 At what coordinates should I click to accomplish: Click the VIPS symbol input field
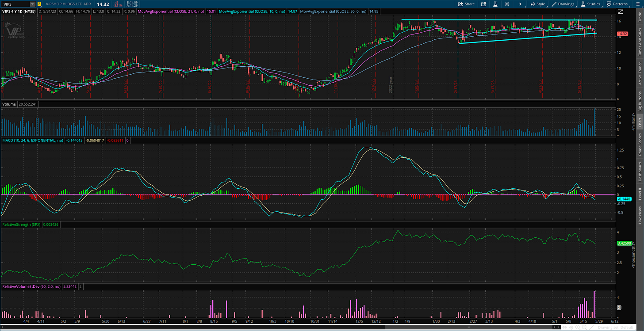[15, 4]
